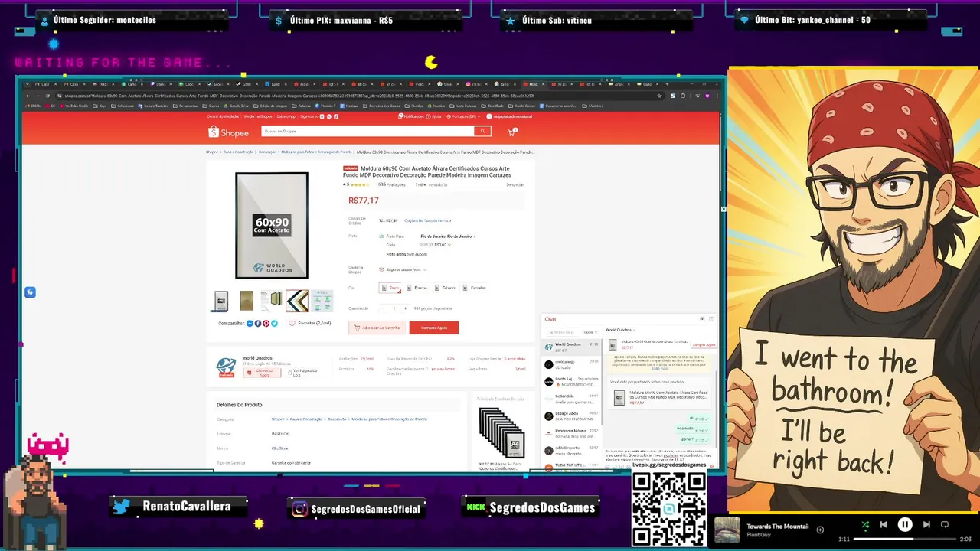Click Conversar Agora with the seller
980x551 pixels.
(263, 373)
